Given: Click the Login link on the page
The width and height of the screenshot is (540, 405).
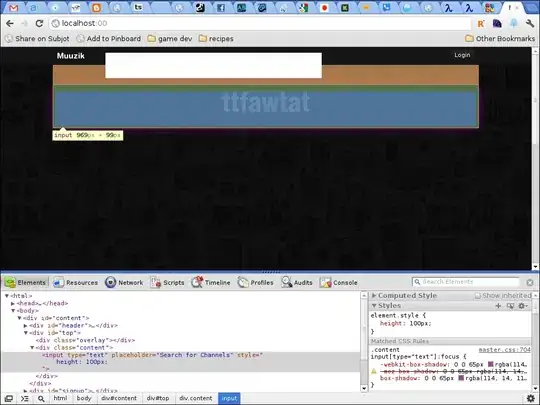Looking at the screenshot, I should pos(462,55).
